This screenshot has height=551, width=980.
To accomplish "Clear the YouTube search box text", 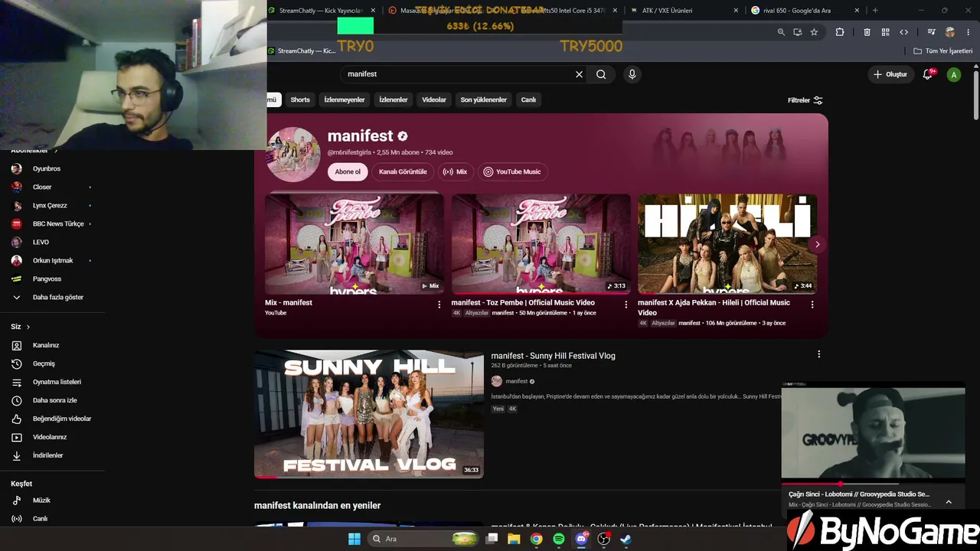I will pyautogui.click(x=579, y=74).
